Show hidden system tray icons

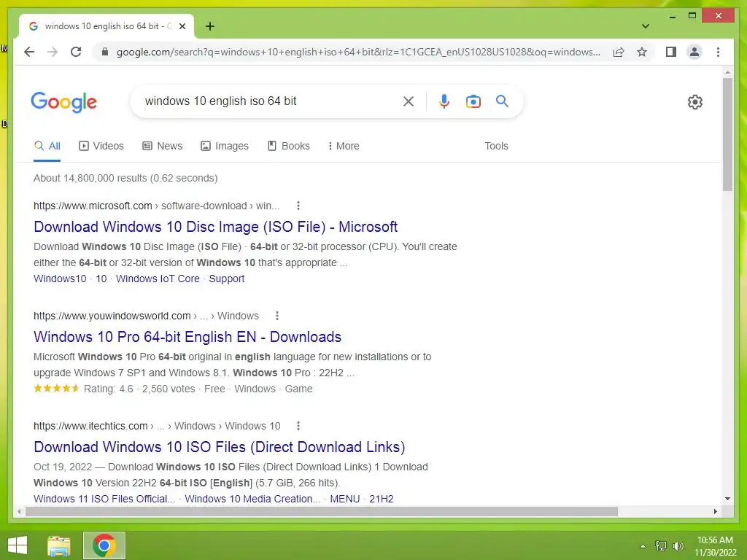coord(643,545)
